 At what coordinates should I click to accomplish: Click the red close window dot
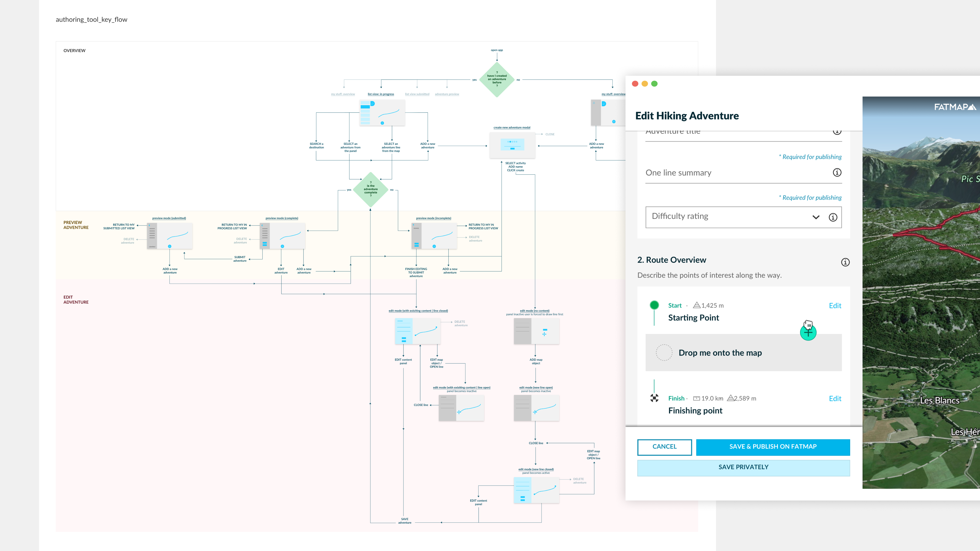tap(635, 84)
